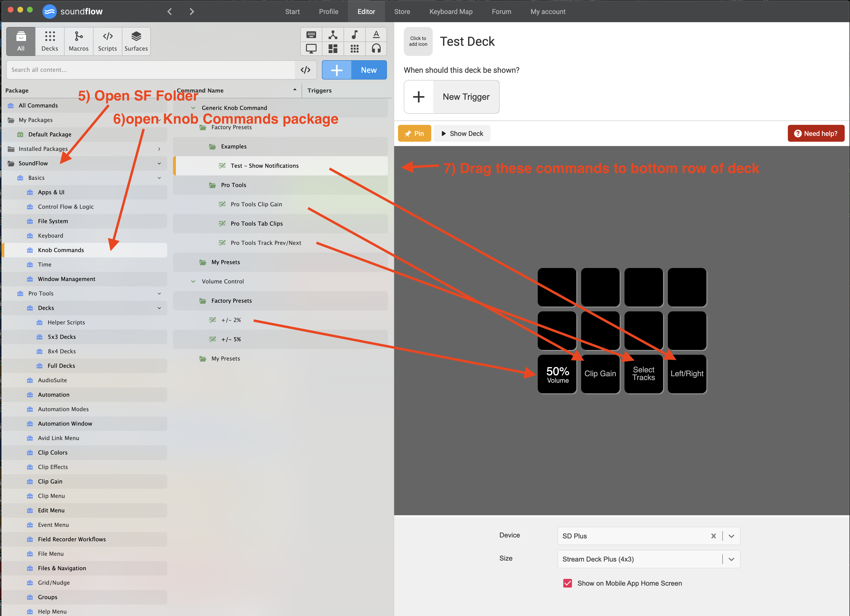Open the 8x4 Decks package

pos(85,351)
